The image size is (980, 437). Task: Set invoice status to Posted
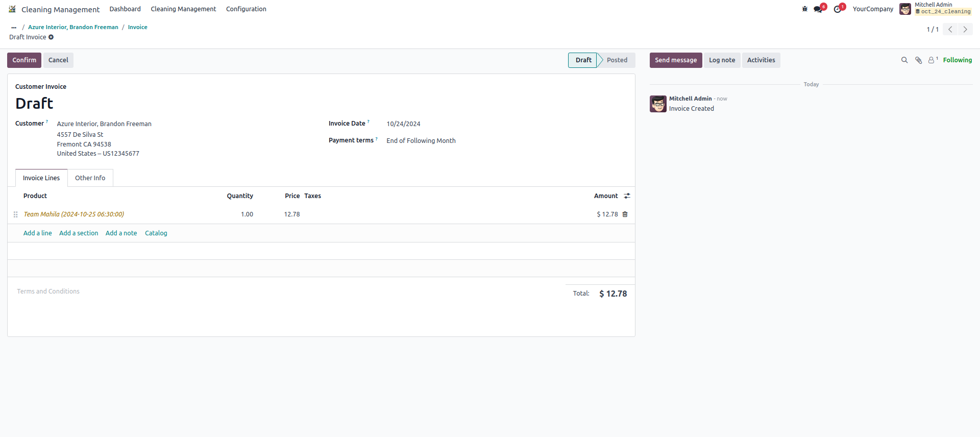(617, 60)
